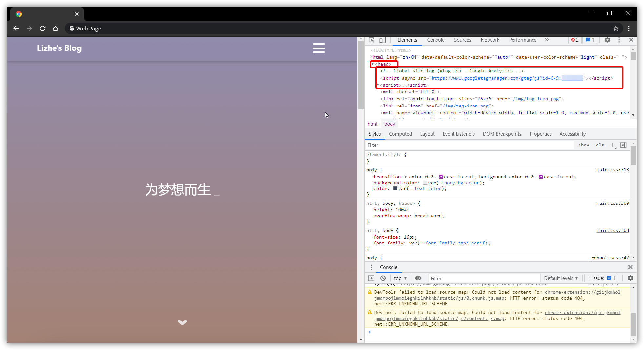Open the body background-color swatch
644x350 pixels.
coord(425,183)
